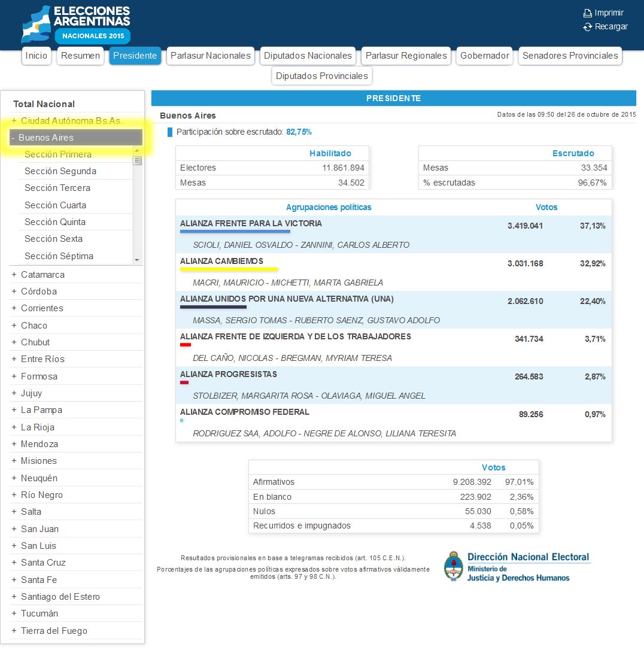The image size is (644, 653).
Task: Click the Dirección Nacional Electoral emblem
Action: coord(454,566)
